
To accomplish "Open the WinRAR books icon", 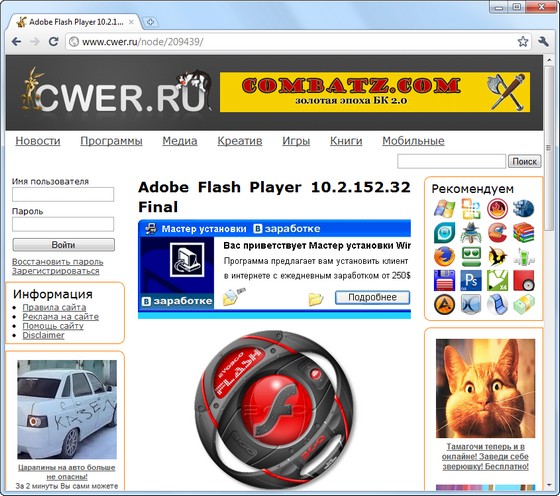I will tap(524, 233).
